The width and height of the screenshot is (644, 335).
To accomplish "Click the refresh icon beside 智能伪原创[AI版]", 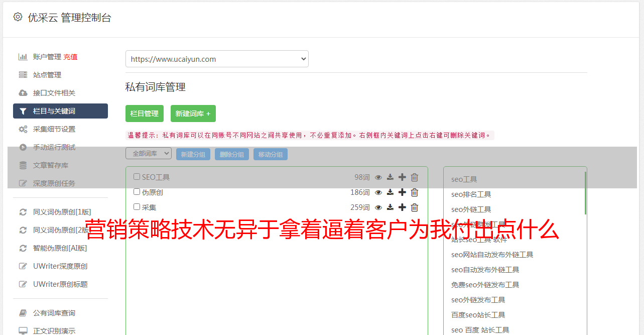I will [x=23, y=248].
